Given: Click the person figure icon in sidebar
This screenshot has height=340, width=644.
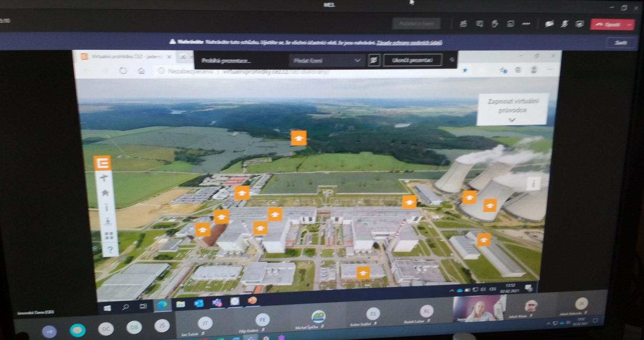Looking at the screenshot, I should (108, 221).
